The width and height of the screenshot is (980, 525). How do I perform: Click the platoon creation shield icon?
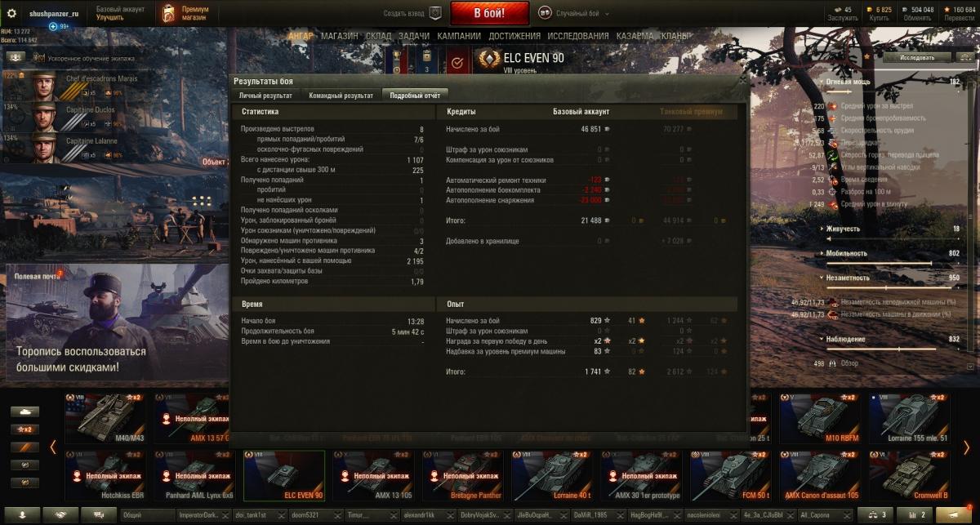click(435, 13)
